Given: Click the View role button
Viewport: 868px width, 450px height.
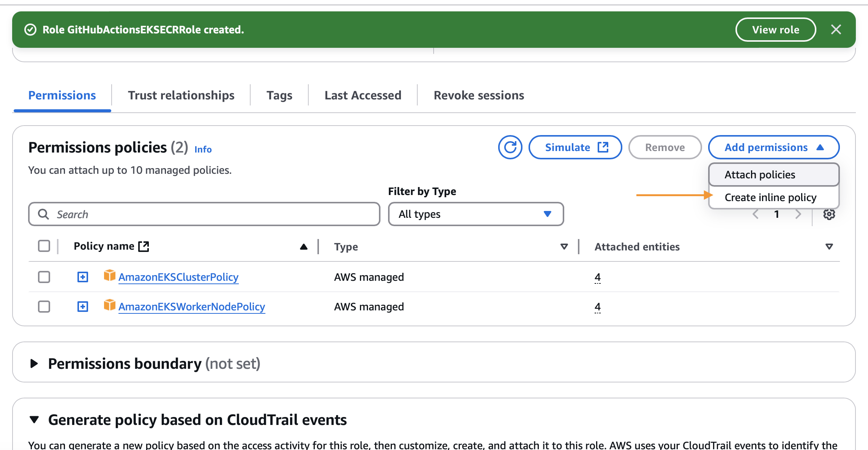Looking at the screenshot, I should click(x=776, y=30).
